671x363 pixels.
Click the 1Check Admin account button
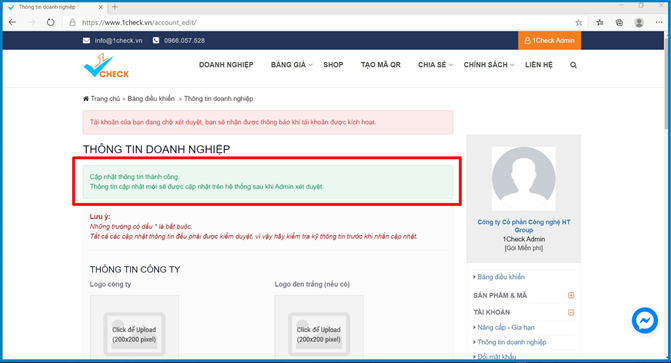[549, 41]
